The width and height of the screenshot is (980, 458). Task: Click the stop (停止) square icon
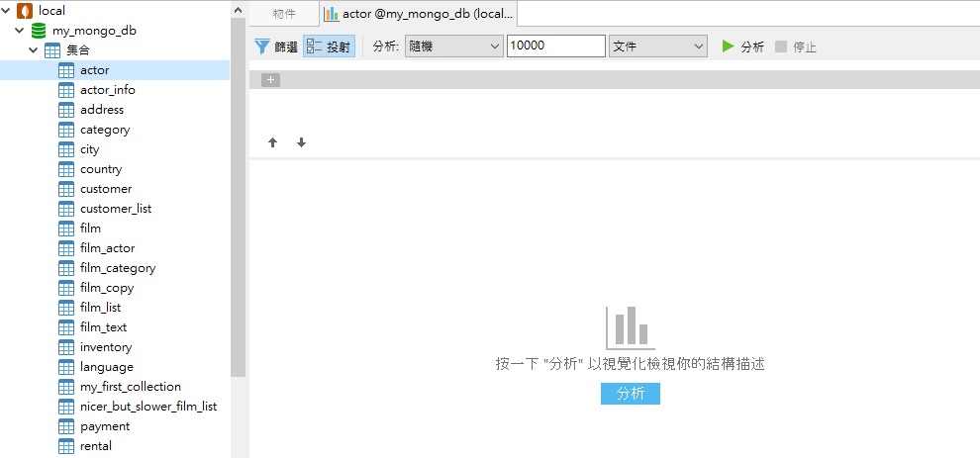[x=781, y=46]
